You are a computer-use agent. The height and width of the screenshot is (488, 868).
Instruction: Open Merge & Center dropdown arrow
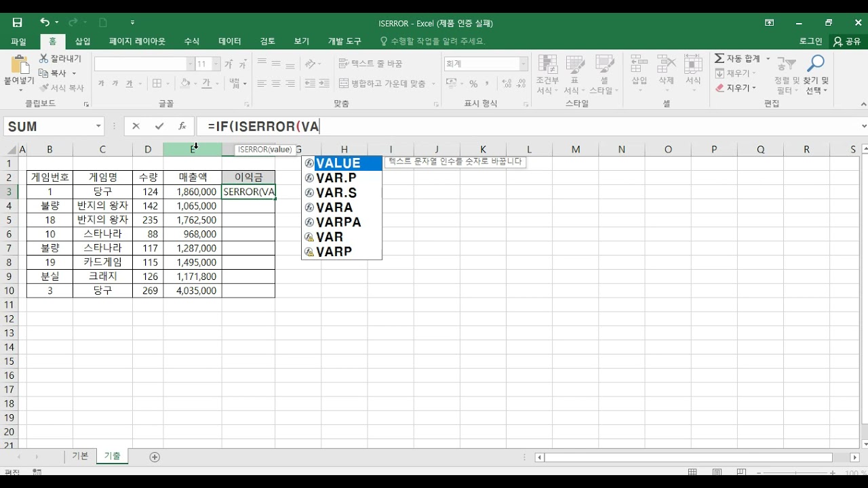pyautogui.click(x=434, y=83)
